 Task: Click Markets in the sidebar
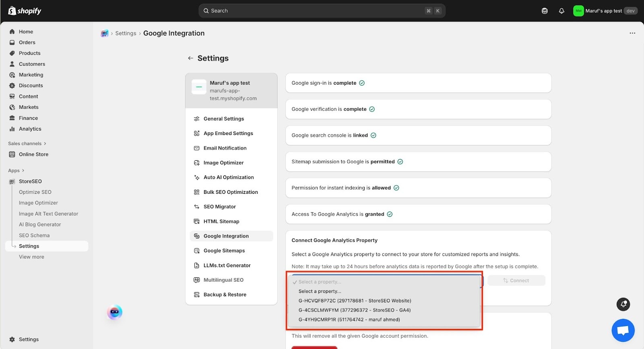point(29,107)
